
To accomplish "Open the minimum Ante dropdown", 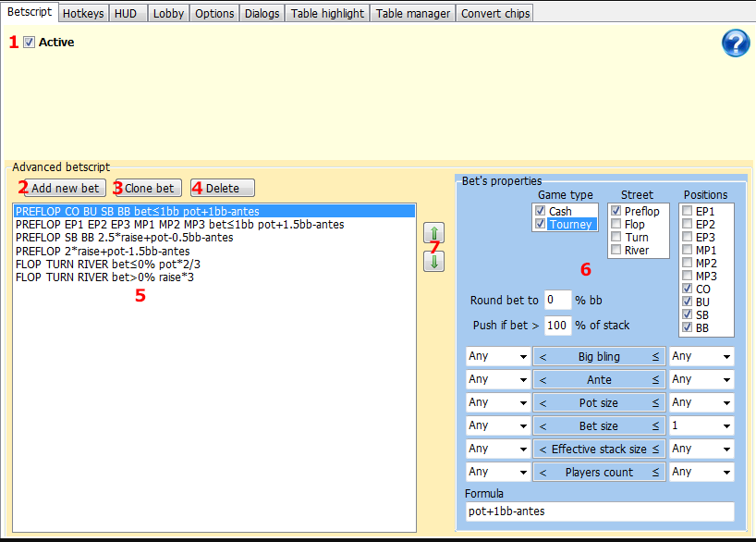I will click(498, 379).
